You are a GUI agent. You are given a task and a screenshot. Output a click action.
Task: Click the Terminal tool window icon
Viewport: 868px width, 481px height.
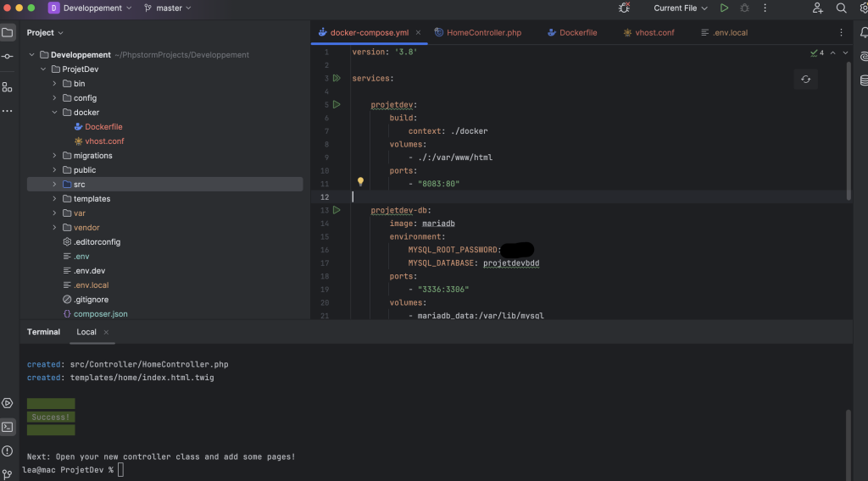pos(8,427)
